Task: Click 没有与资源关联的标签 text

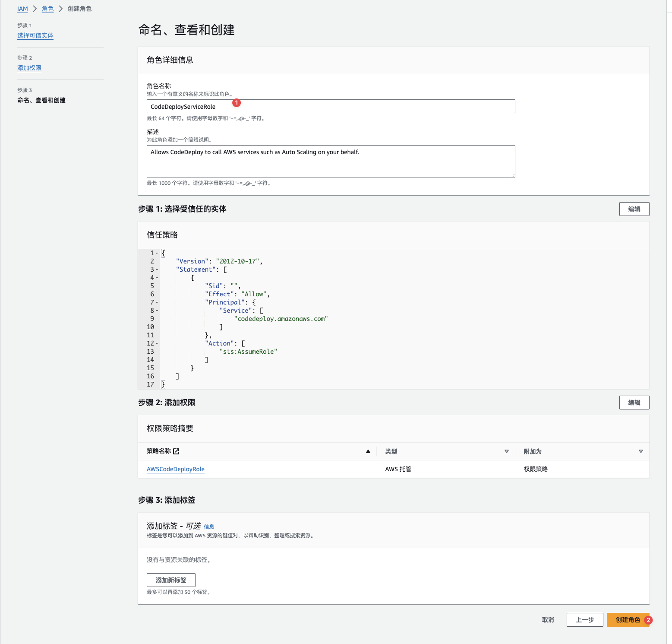Action: pos(179,560)
